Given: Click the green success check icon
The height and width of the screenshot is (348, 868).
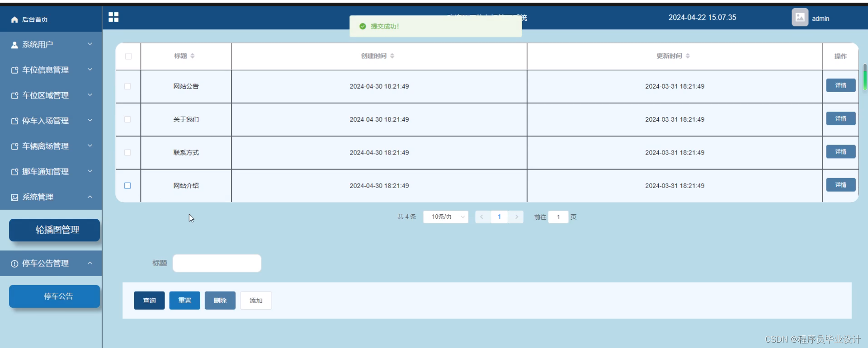Looking at the screenshot, I should tap(363, 26).
